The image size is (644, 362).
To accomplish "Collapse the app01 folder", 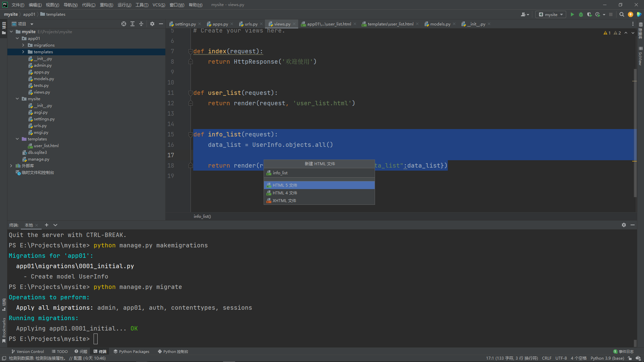I will [x=17, y=38].
